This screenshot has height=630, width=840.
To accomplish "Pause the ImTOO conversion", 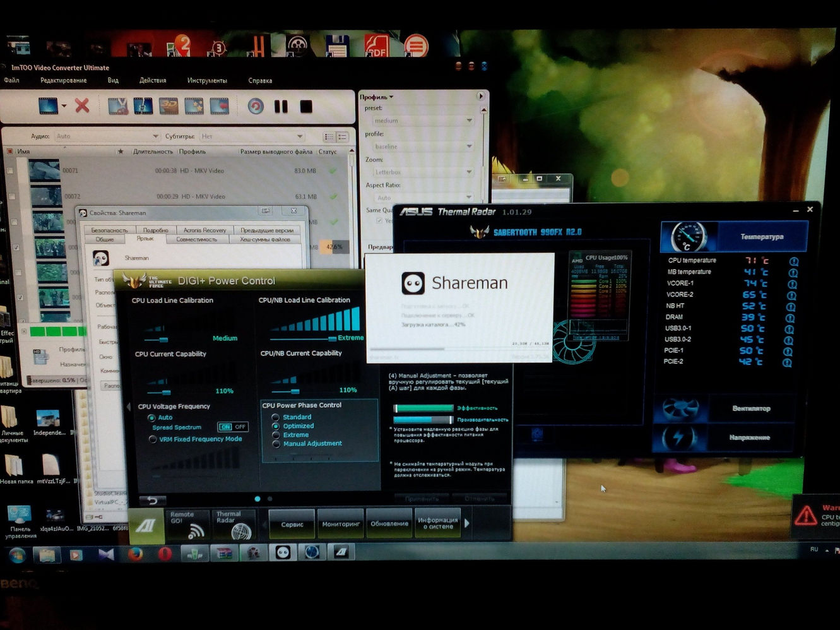I will [x=281, y=106].
